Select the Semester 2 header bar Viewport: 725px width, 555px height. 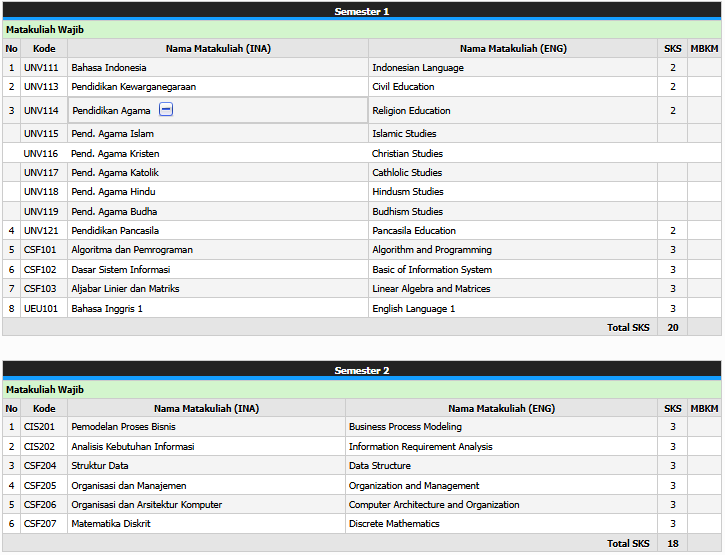(362, 370)
